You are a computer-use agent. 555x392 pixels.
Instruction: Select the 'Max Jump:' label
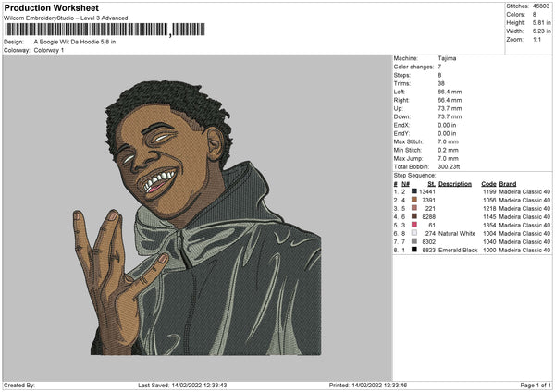[x=408, y=158]
